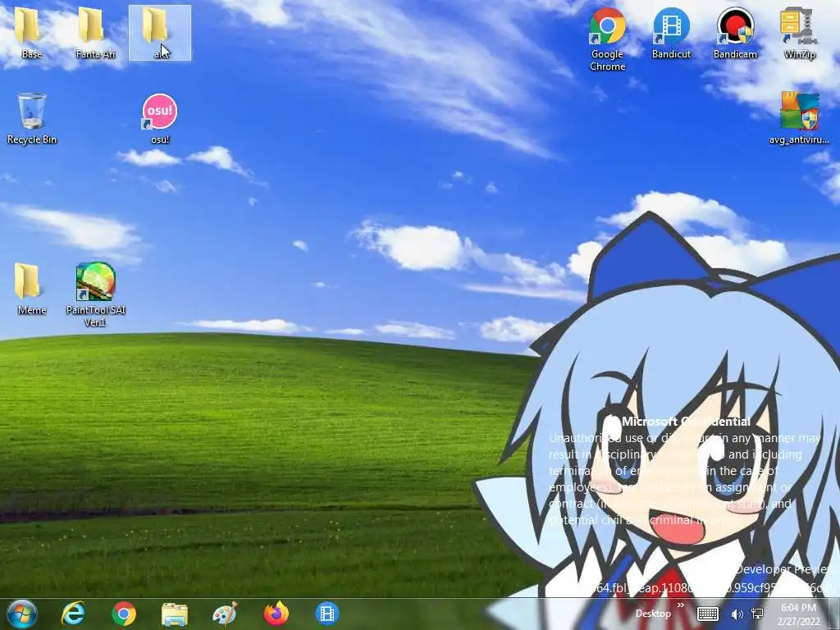Launch the osu! game shortcut
This screenshot has height=630, width=840.
(160, 118)
